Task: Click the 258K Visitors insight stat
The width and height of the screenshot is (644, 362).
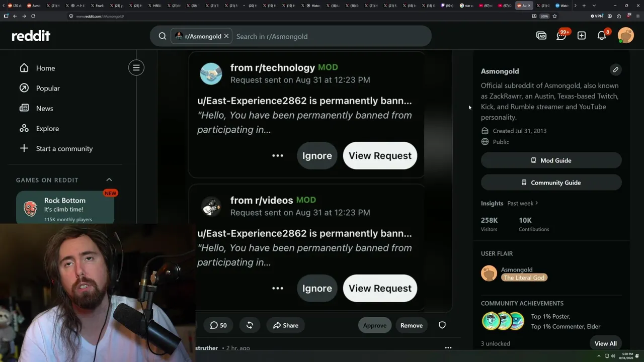Action: pyautogui.click(x=490, y=224)
